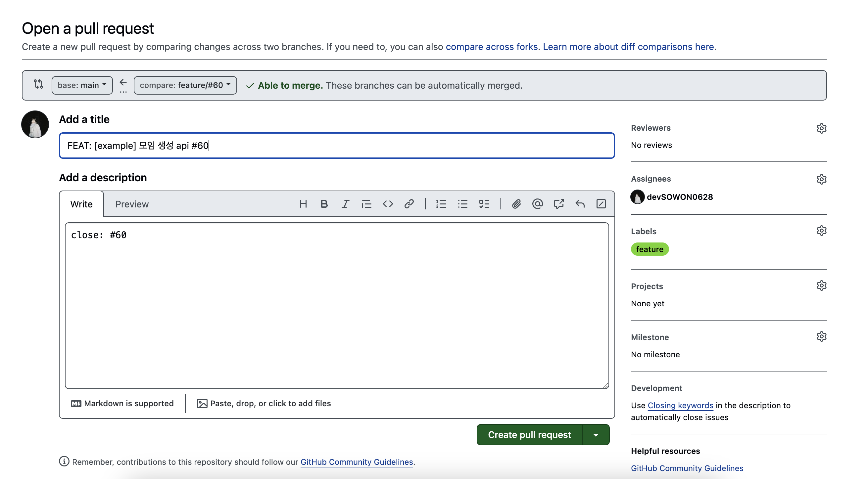Switch to the Preview tab
The width and height of the screenshot is (868, 479).
[132, 204]
